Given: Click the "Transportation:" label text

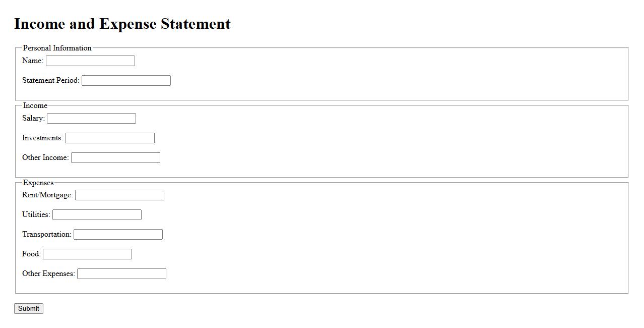Looking at the screenshot, I should [46, 234].
